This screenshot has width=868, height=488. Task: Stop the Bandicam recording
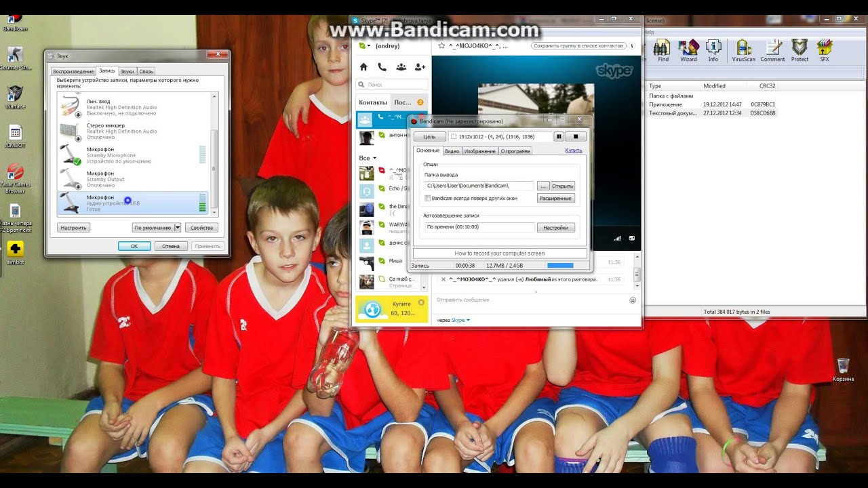coord(576,136)
